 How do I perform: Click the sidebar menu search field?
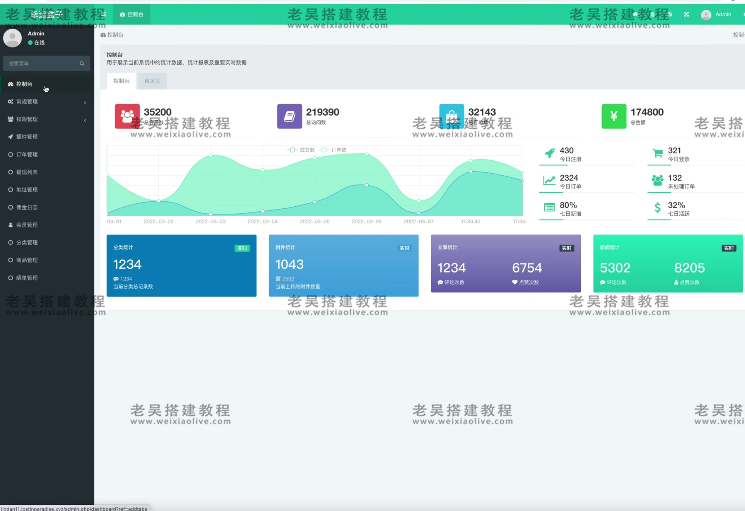coord(42,63)
